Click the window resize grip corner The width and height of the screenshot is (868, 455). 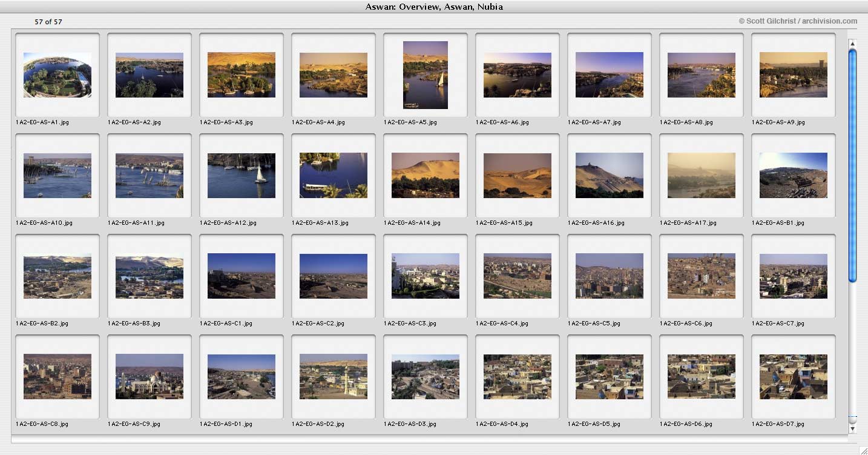(863, 450)
